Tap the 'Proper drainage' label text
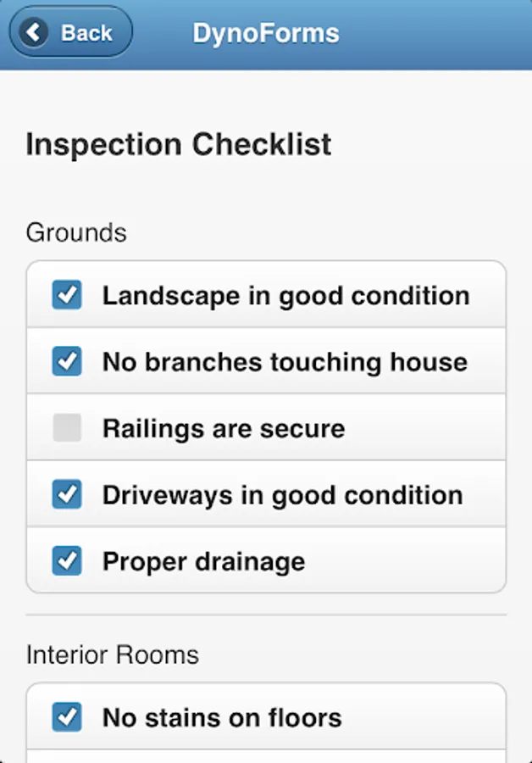 coord(203,561)
